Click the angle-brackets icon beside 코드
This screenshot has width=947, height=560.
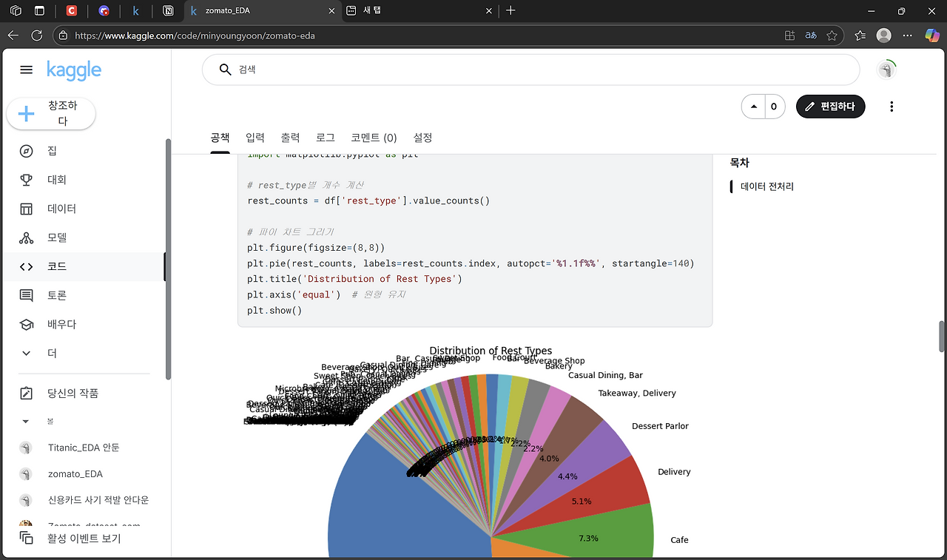coord(27,266)
